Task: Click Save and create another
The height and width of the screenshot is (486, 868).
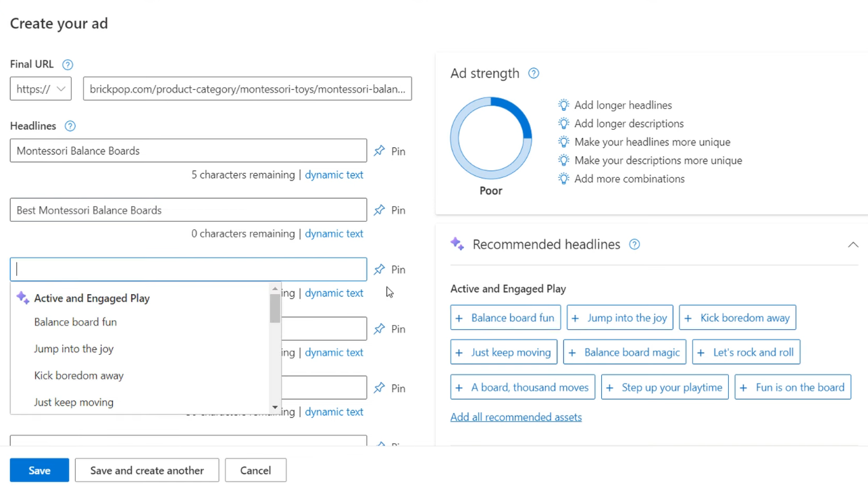Action: coord(147,470)
